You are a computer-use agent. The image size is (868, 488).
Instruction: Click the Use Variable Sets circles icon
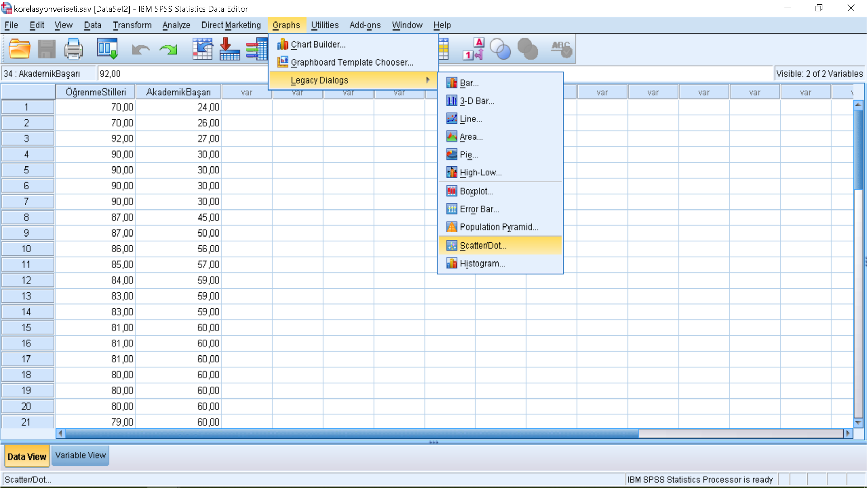(x=500, y=49)
